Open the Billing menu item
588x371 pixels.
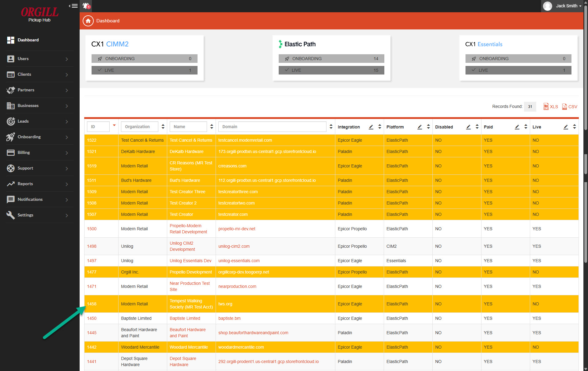pos(40,152)
